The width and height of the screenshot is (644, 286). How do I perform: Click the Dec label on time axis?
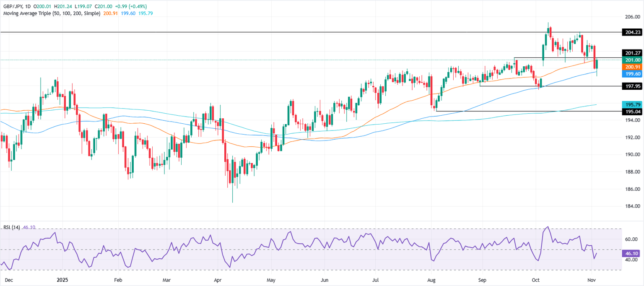pyautogui.click(x=8, y=279)
